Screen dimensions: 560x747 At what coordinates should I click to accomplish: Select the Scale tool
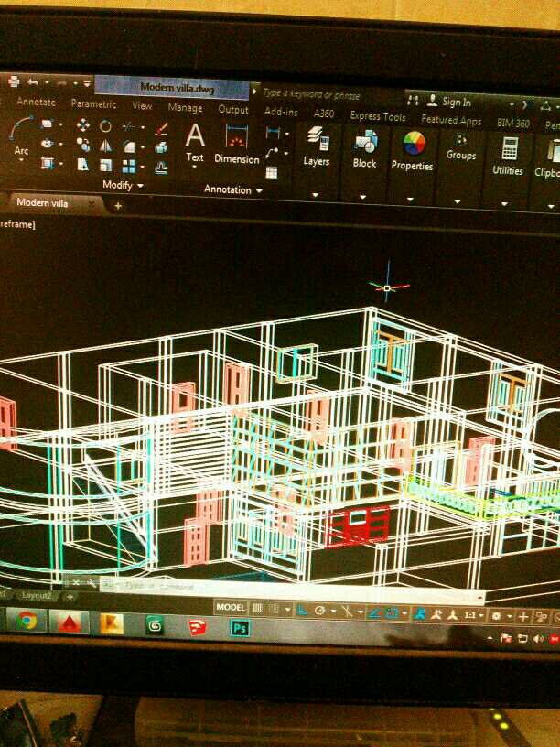coord(105,166)
